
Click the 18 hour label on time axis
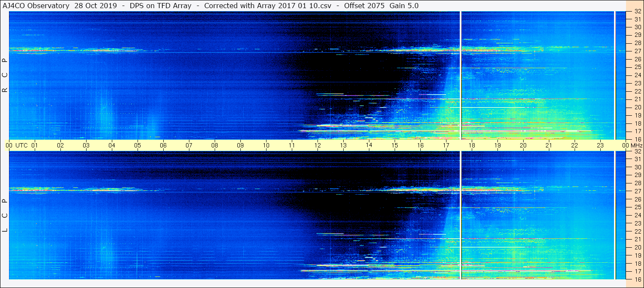click(472, 146)
